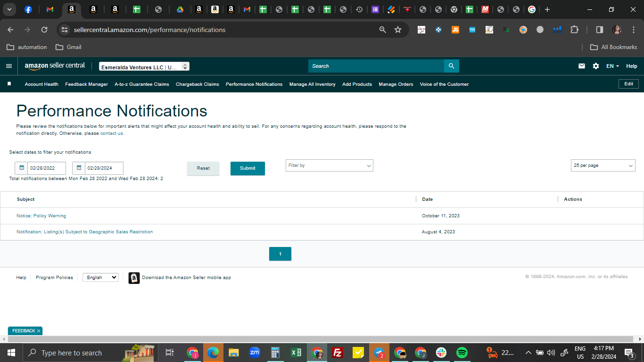Click the Submit button

[x=248, y=168]
